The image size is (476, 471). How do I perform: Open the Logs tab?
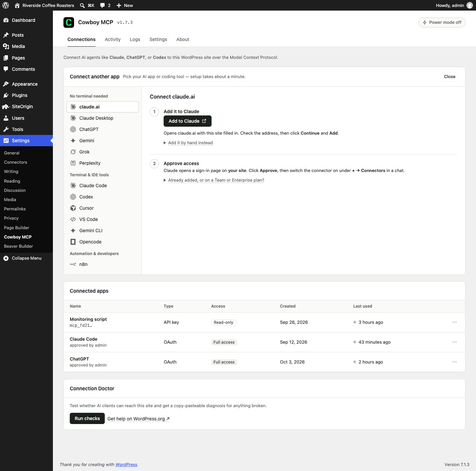pos(135,39)
